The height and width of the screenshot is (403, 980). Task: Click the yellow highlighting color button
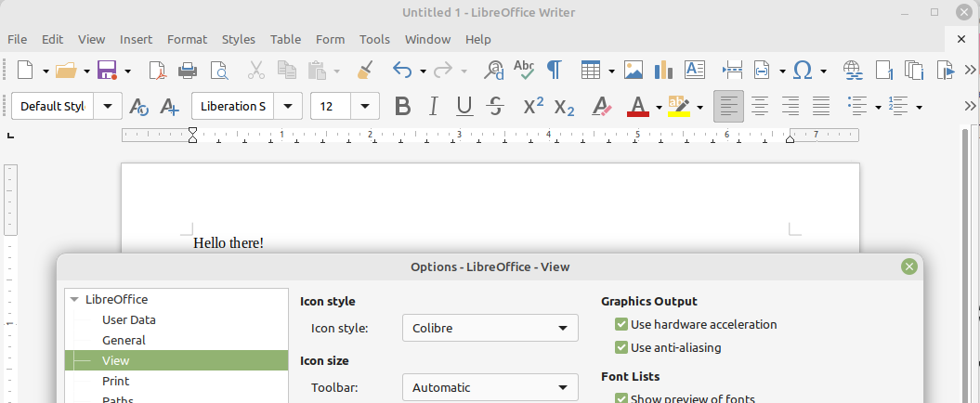point(677,107)
